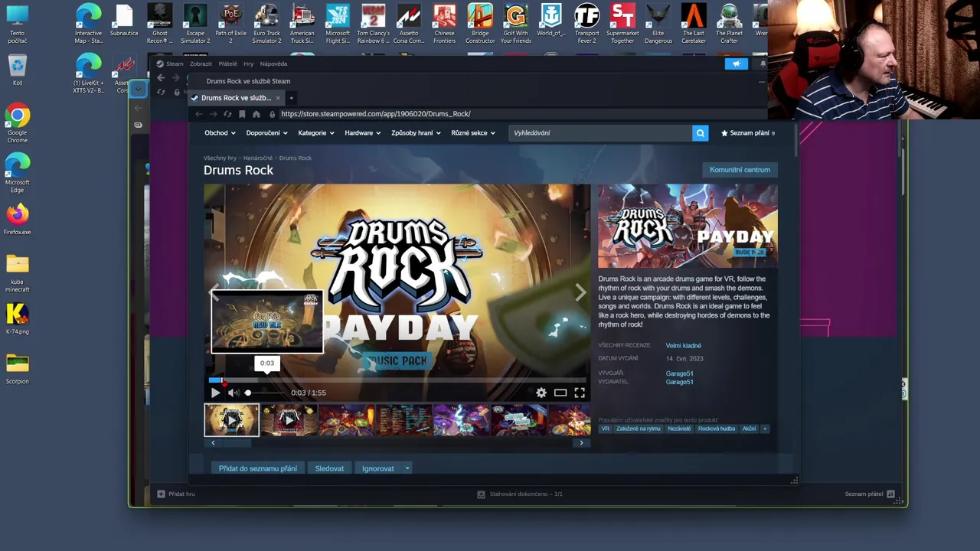Select the Drums Rock ve službě tab
980x551 pixels.
click(235, 98)
